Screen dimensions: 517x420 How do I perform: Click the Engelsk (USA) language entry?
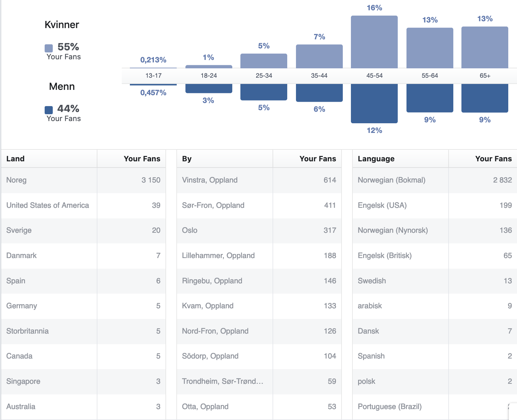[x=382, y=205]
